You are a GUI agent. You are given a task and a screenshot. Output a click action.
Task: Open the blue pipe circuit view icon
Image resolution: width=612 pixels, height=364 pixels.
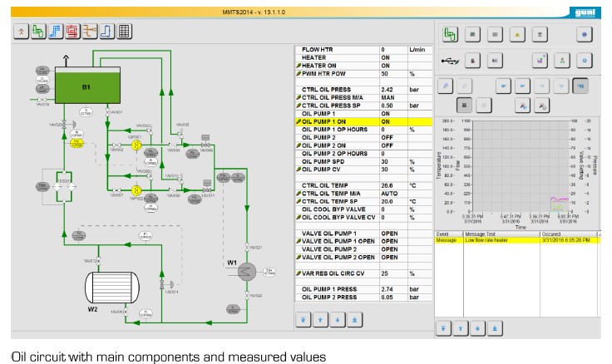pyautogui.click(x=56, y=32)
